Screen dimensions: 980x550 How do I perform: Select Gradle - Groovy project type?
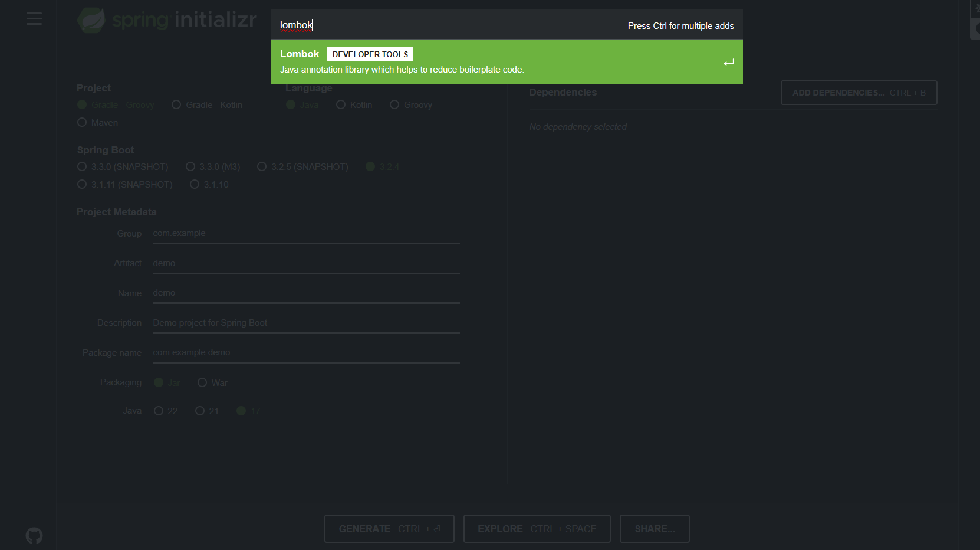point(116,104)
